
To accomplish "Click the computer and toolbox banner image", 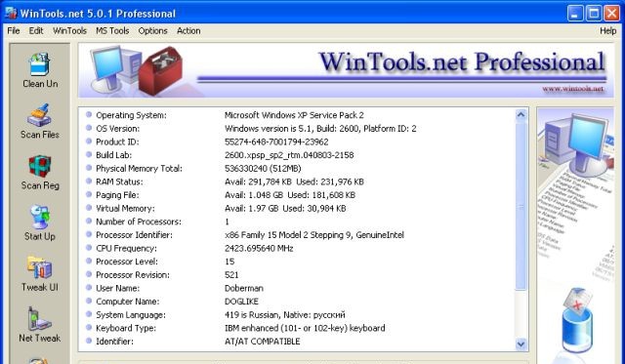I will 137,70.
